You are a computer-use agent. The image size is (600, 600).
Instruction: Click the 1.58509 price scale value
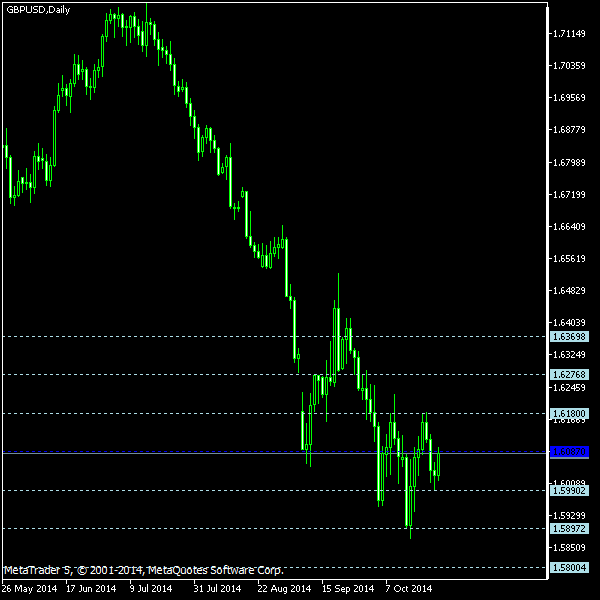tap(569, 548)
